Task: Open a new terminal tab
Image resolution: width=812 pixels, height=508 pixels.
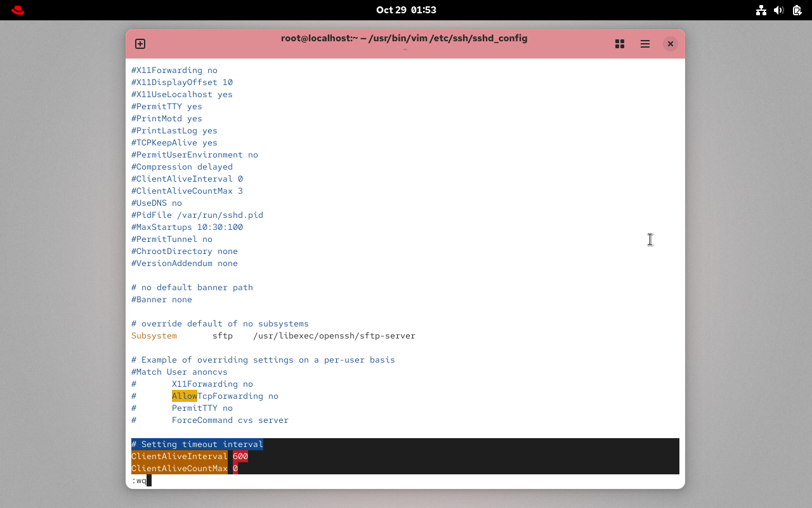Action: pyautogui.click(x=140, y=44)
